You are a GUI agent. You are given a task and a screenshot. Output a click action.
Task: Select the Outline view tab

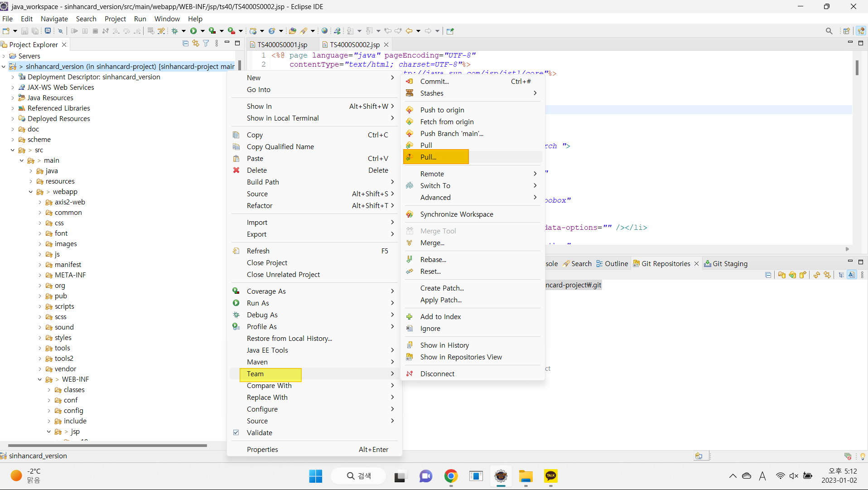(x=612, y=264)
